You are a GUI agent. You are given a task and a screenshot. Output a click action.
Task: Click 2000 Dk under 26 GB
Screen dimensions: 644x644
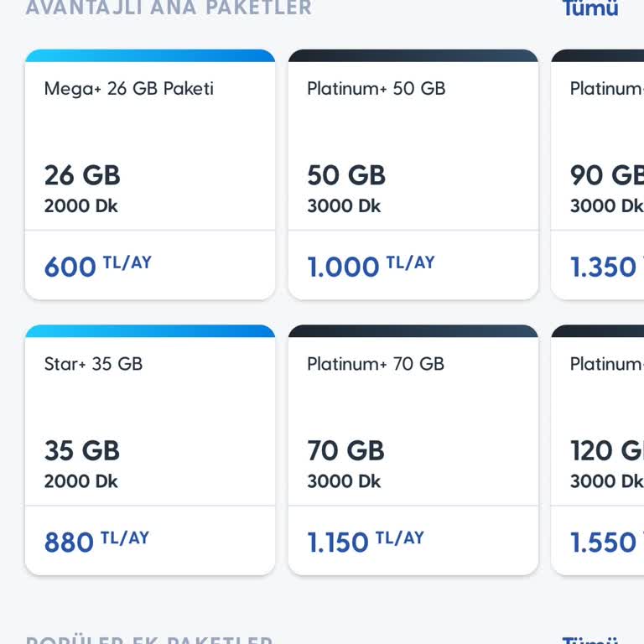(x=80, y=206)
